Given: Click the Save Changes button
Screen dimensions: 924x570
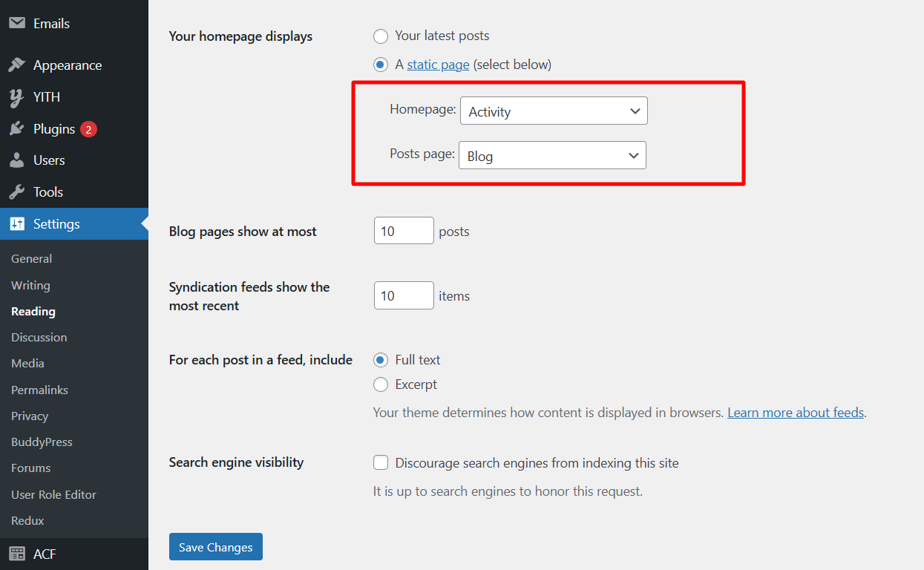Looking at the screenshot, I should pos(215,547).
